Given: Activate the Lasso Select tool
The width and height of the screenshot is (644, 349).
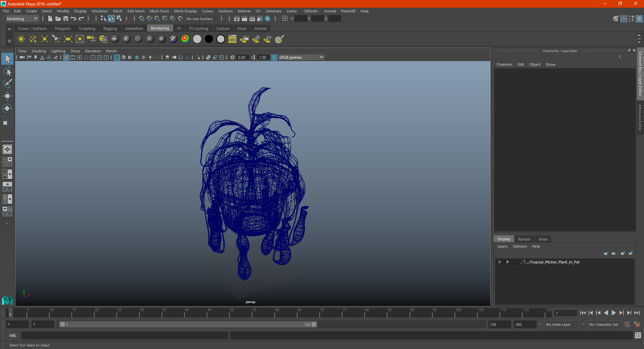Looking at the screenshot, I should (x=7, y=71).
